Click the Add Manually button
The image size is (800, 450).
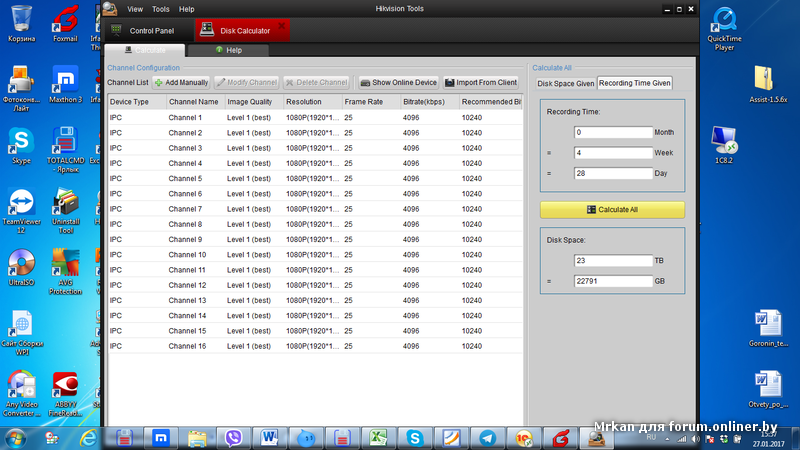coord(181,82)
